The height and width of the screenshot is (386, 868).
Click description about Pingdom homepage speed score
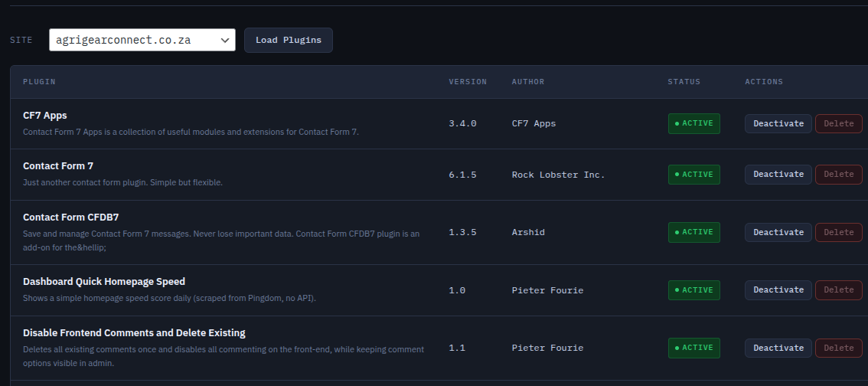[169, 299]
